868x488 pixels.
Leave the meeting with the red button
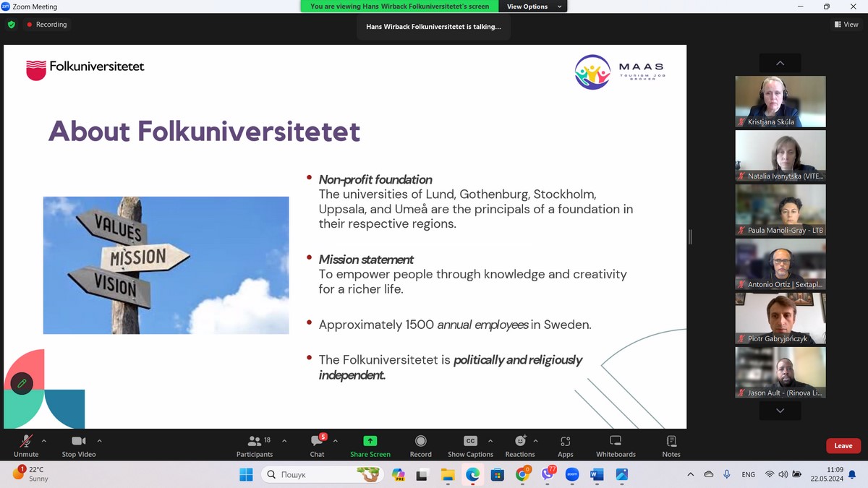[843, 446]
